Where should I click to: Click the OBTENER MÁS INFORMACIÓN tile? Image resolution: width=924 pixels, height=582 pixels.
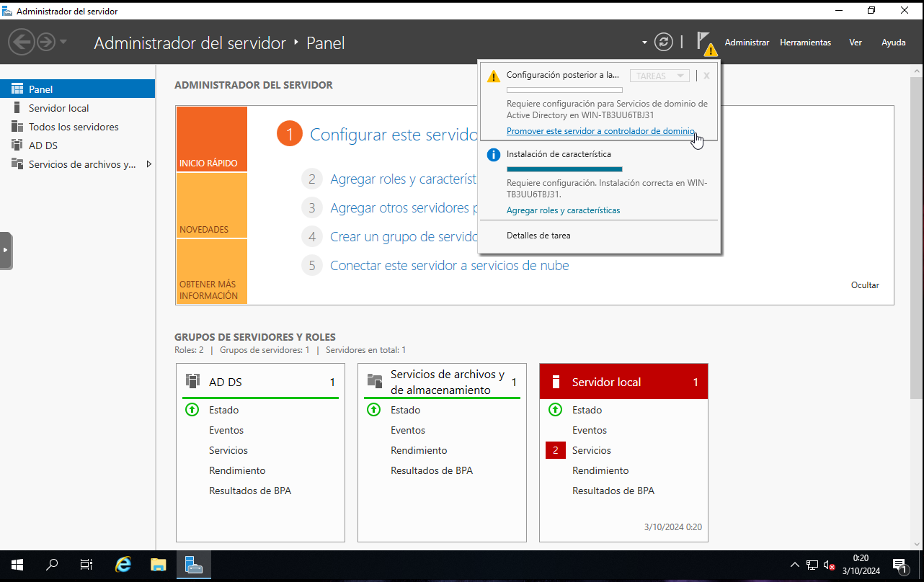(212, 272)
